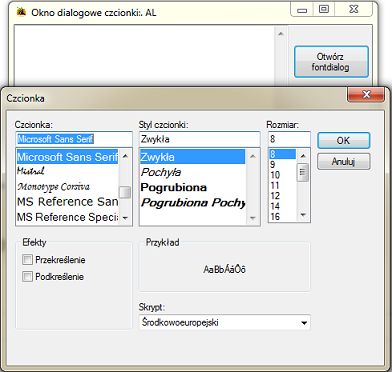Select the Monotype Corsiva font
Image resolution: width=392 pixels, height=372 pixels.
click(x=68, y=187)
